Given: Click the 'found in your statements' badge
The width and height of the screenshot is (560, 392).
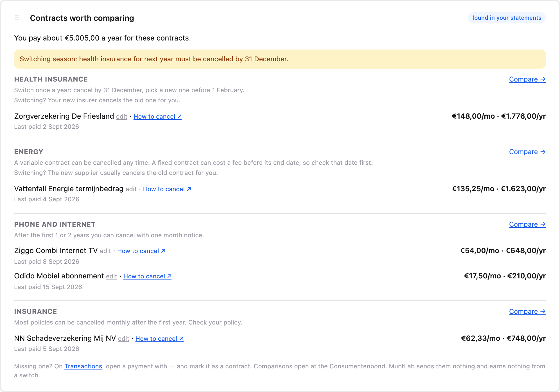Looking at the screenshot, I should pos(507,18).
